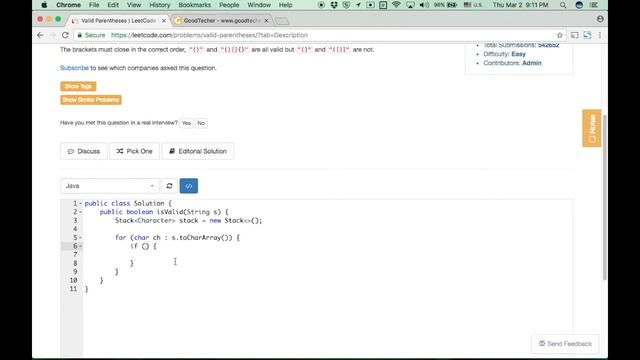Collapse code fold on line 1
This screenshot has height=360, width=640.
coord(80,203)
